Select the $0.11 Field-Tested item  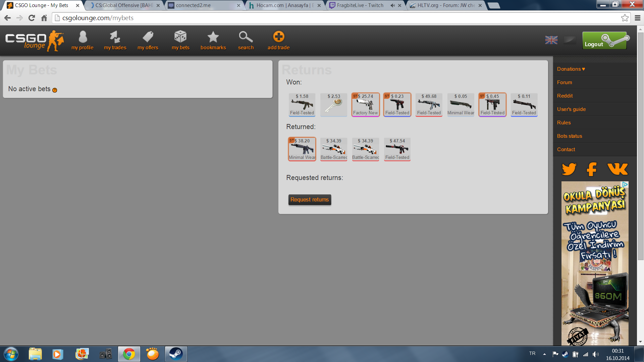524,105
